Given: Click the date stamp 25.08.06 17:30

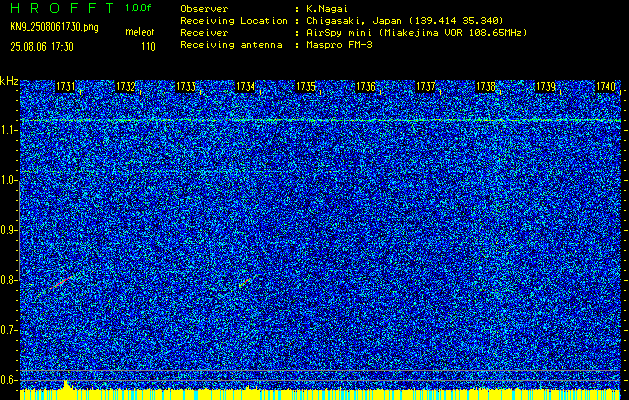Looking at the screenshot, I should 42,47.
